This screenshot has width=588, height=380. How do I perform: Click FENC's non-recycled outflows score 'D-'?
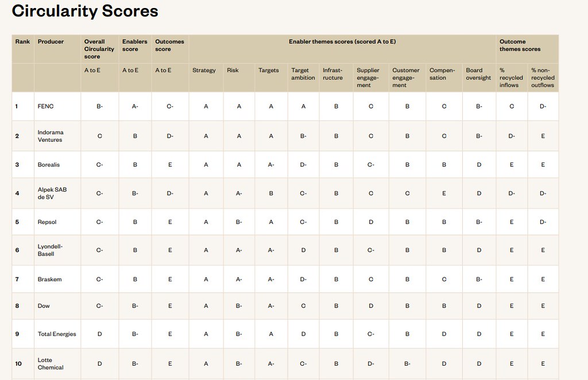[543, 106]
